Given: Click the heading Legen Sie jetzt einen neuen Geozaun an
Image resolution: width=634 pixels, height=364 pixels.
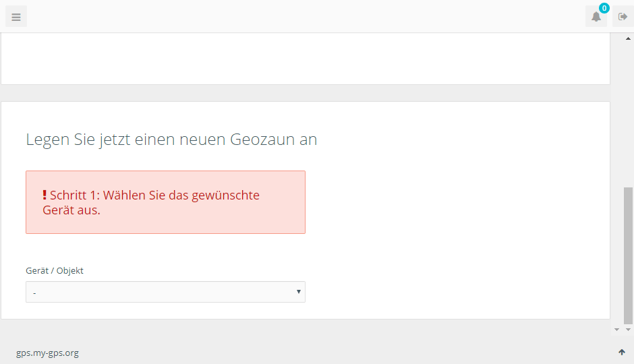Looking at the screenshot, I should coord(171,140).
